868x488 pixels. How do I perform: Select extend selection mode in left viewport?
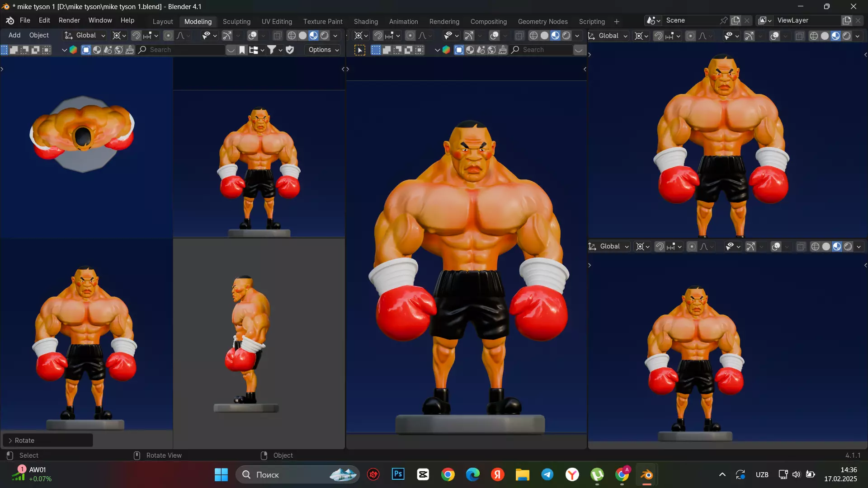click(14, 50)
